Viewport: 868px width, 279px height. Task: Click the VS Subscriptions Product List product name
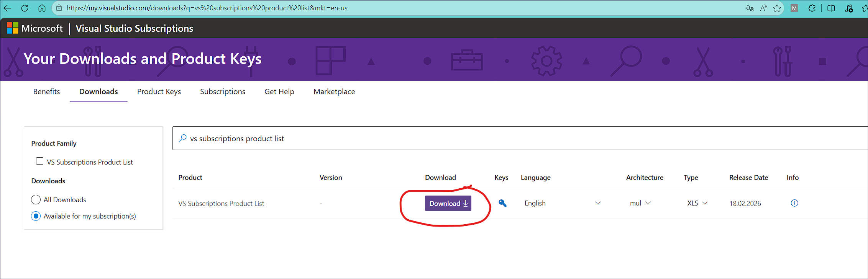[x=221, y=204]
